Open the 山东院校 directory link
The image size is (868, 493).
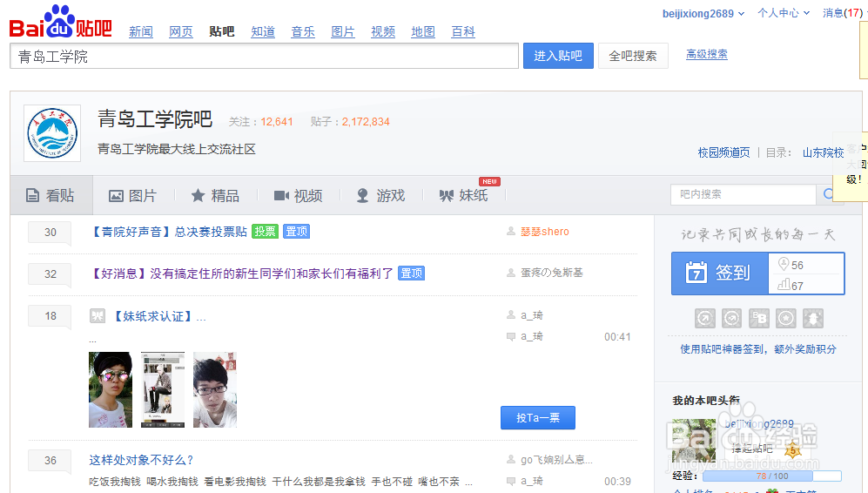[x=823, y=152]
